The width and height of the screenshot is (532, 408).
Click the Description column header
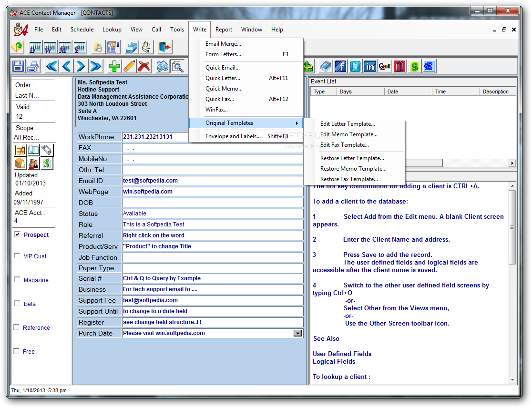click(x=497, y=92)
